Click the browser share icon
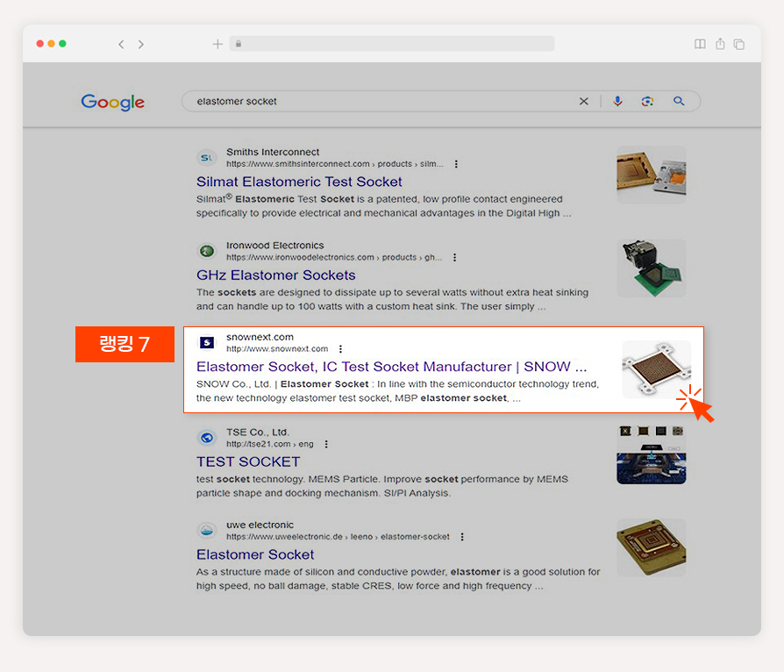Screen dimensions: 784x672 click(720, 44)
